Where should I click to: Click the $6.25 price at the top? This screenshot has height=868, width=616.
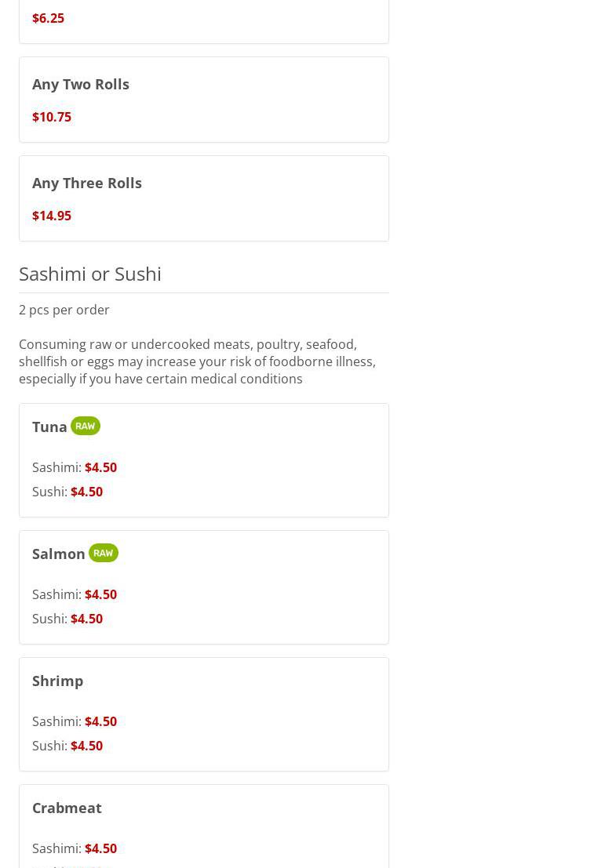(x=48, y=18)
